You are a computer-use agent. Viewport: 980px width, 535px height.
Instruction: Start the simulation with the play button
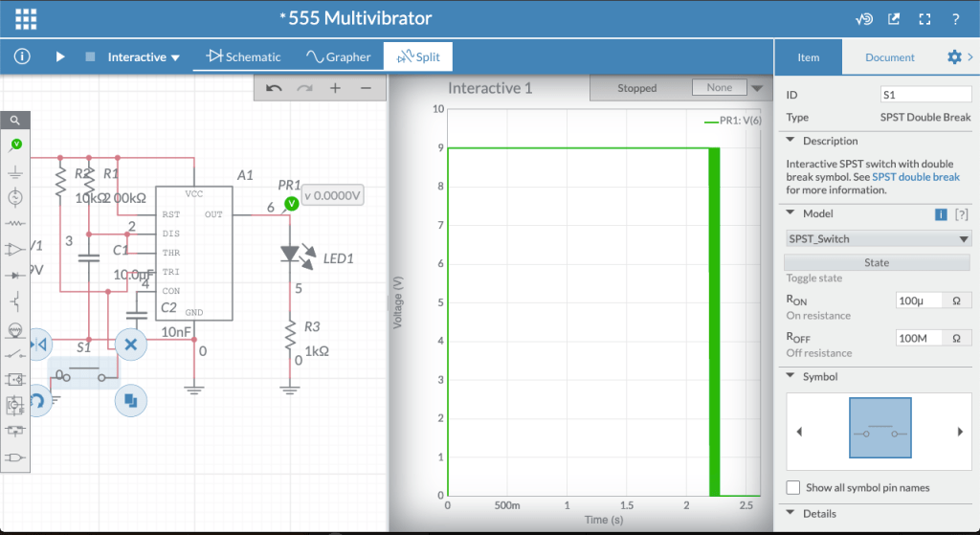pos(60,56)
